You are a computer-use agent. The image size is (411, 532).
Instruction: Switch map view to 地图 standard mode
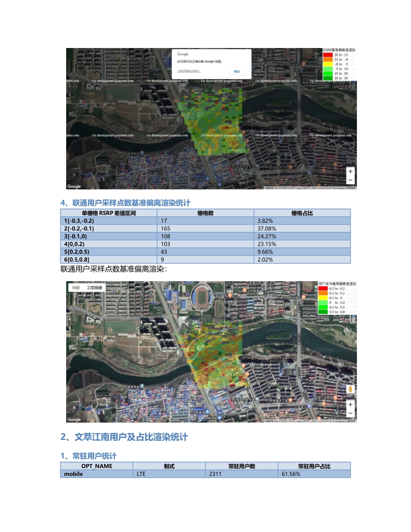click(76, 287)
